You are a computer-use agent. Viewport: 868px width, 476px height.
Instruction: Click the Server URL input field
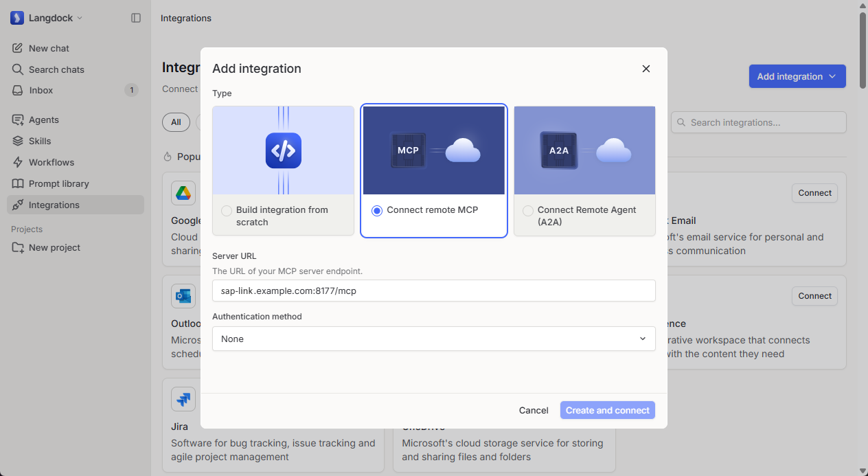(x=433, y=291)
